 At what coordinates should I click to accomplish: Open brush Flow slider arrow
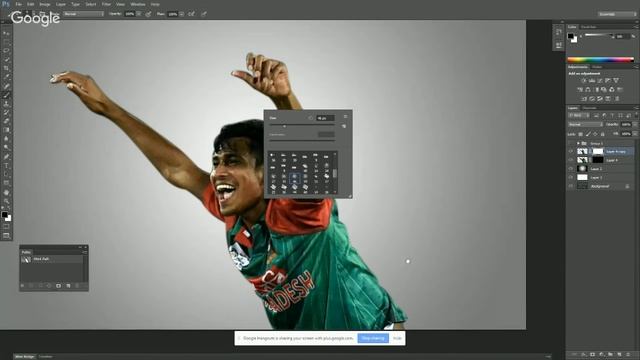[x=181, y=14]
